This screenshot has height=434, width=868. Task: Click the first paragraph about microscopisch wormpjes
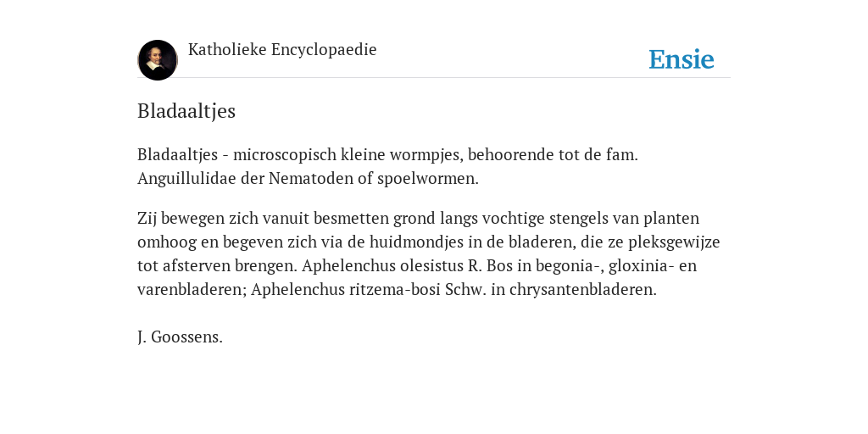point(387,167)
